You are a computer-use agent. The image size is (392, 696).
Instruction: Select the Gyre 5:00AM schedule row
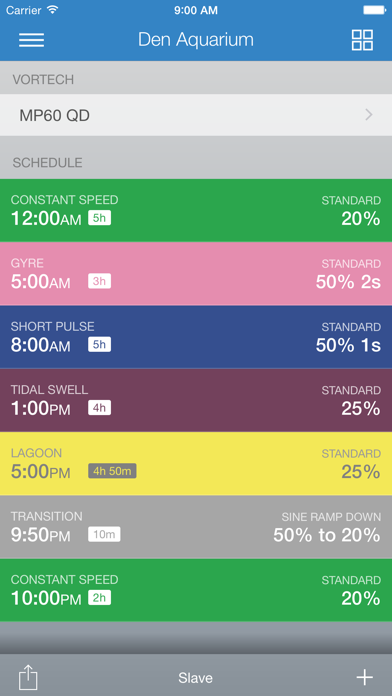pyautogui.click(x=196, y=274)
